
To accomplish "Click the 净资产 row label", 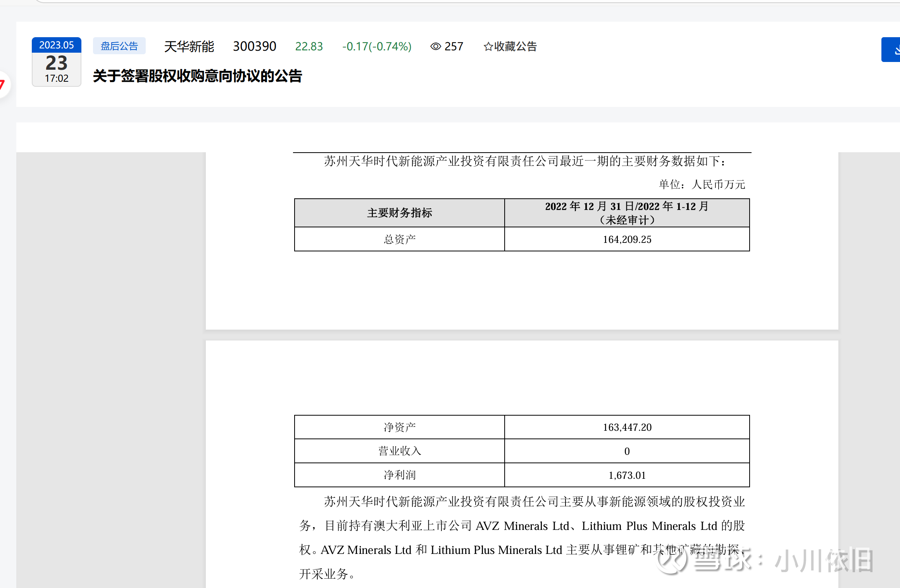I will [399, 427].
